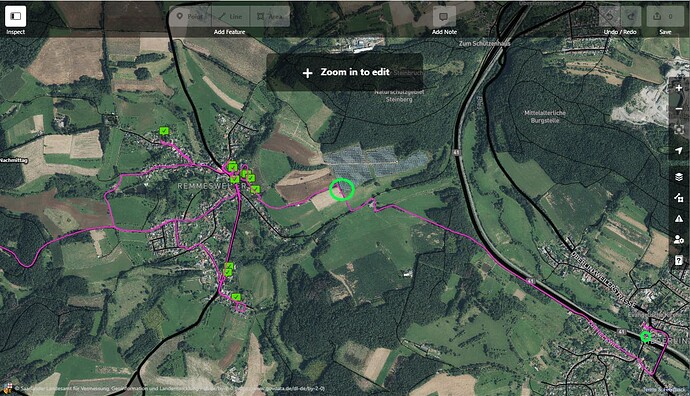Undo the last edit
The image size is (690, 396).
[x=609, y=16]
